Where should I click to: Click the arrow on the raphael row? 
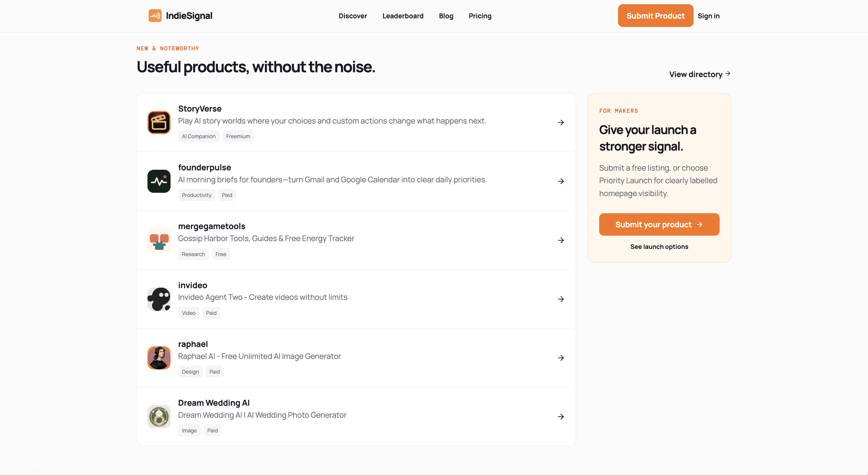(561, 358)
